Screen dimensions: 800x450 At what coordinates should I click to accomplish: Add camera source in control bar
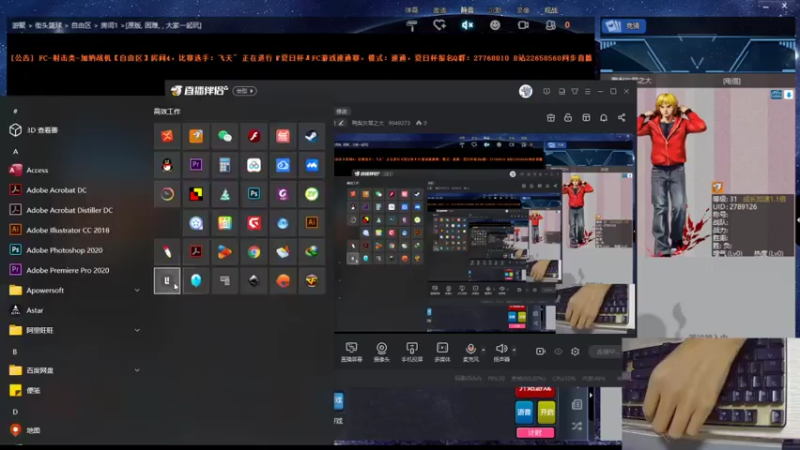(x=381, y=353)
